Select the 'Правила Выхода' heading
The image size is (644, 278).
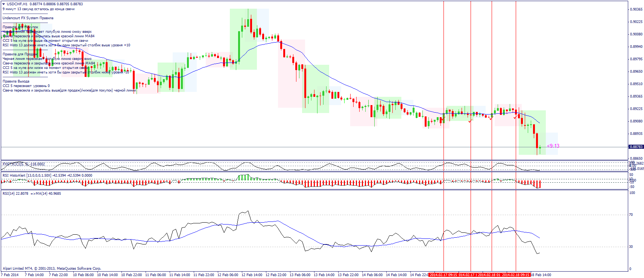[x=16, y=81]
